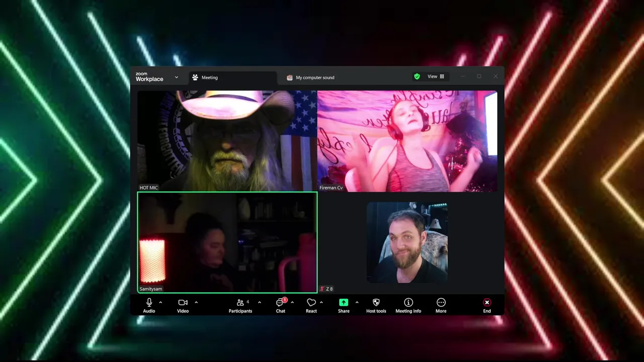The width and height of the screenshot is (644, 362).
Task: Expand the Participants options chevron
Action: click(x=260, y=302)
